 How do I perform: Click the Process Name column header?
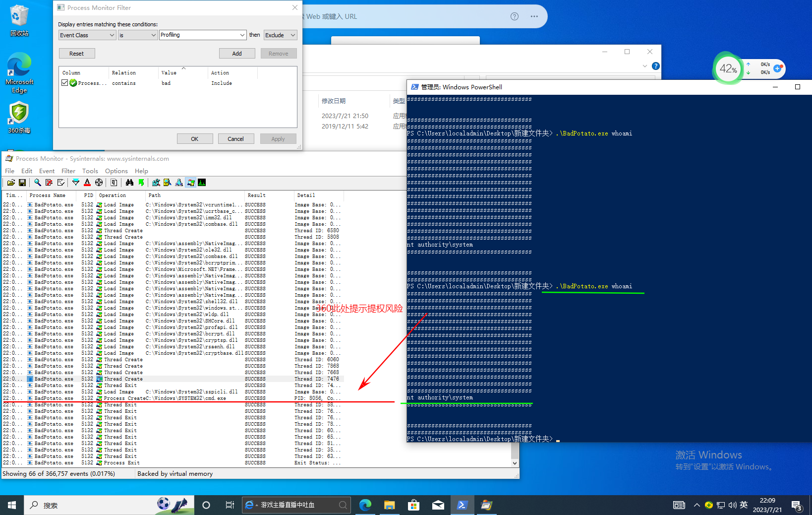click(51, 195)
